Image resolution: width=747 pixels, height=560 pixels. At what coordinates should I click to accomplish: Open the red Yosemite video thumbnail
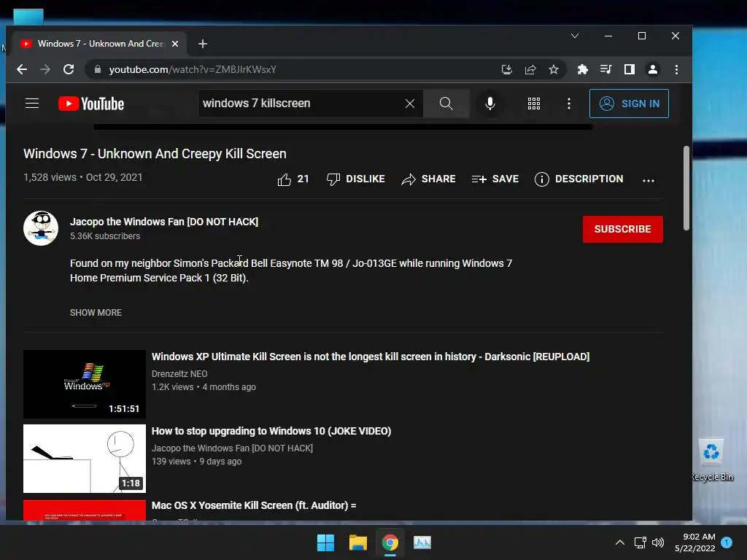85,510
